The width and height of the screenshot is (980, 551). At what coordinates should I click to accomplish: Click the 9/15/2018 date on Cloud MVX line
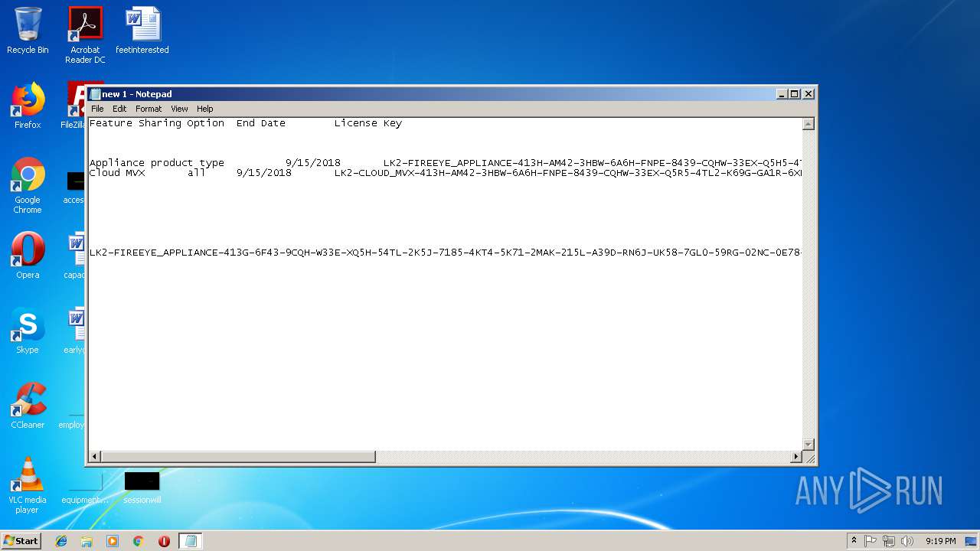(x=263, y=173)
